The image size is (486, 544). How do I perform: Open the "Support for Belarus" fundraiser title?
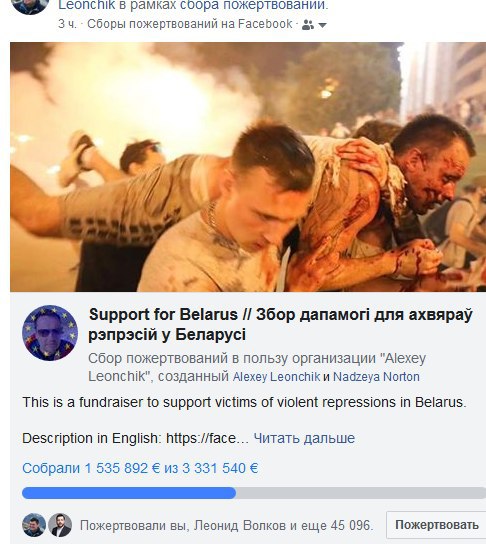[280, 324]
